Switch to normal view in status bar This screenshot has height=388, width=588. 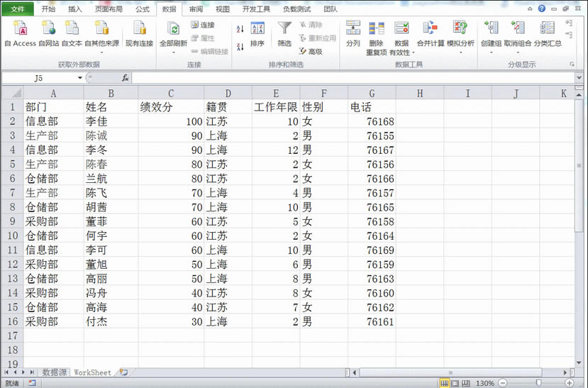445,383
